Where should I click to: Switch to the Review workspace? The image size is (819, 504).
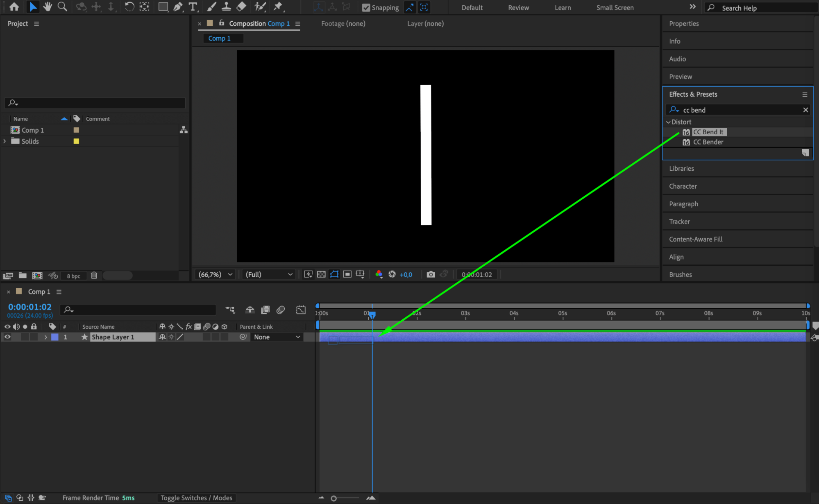pyautogui.click(x=518, y=7)
